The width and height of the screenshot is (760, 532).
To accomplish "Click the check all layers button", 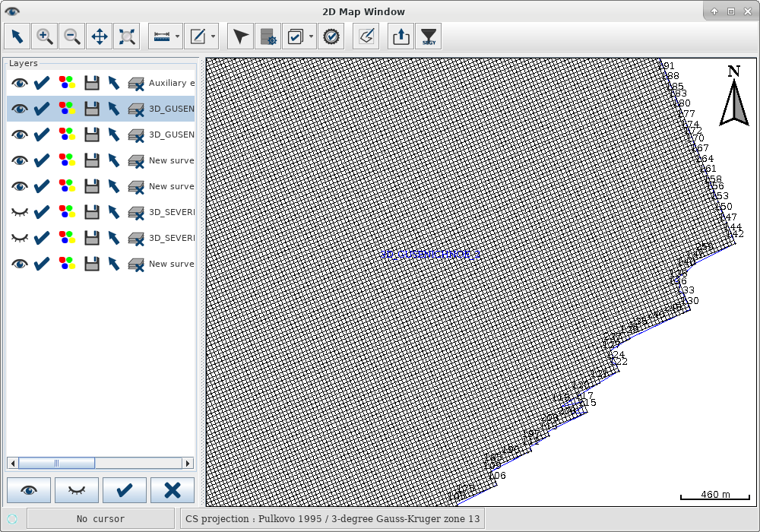I will click(x=125, y=490).
